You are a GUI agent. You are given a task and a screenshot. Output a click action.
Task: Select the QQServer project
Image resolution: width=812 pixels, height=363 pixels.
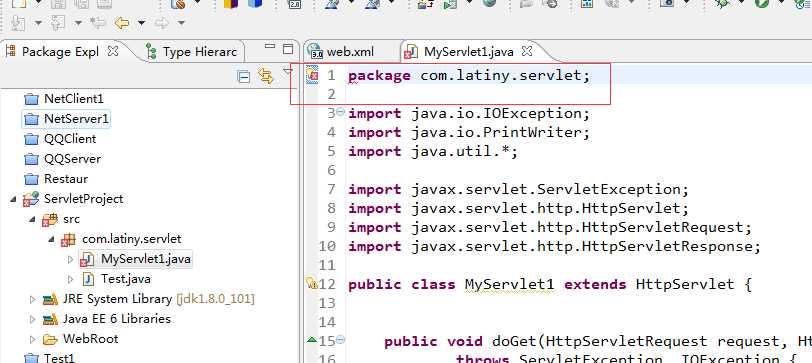coord(72,159)
